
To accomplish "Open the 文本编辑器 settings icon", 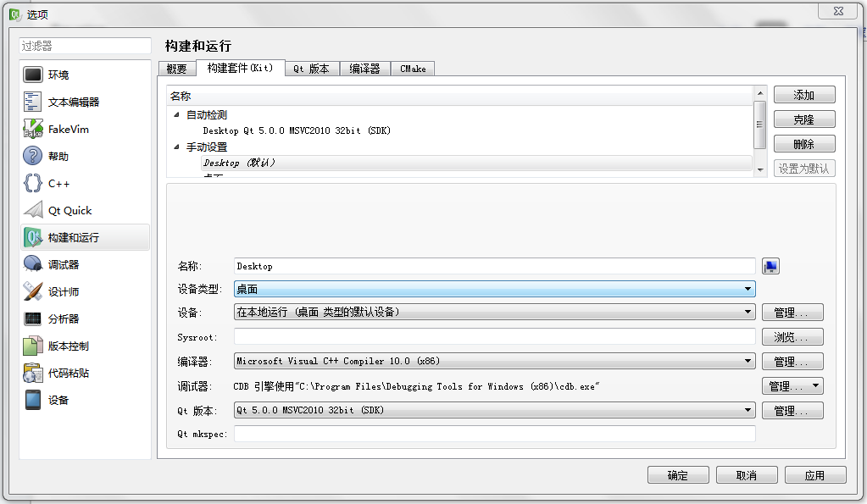I will (33, 102).
